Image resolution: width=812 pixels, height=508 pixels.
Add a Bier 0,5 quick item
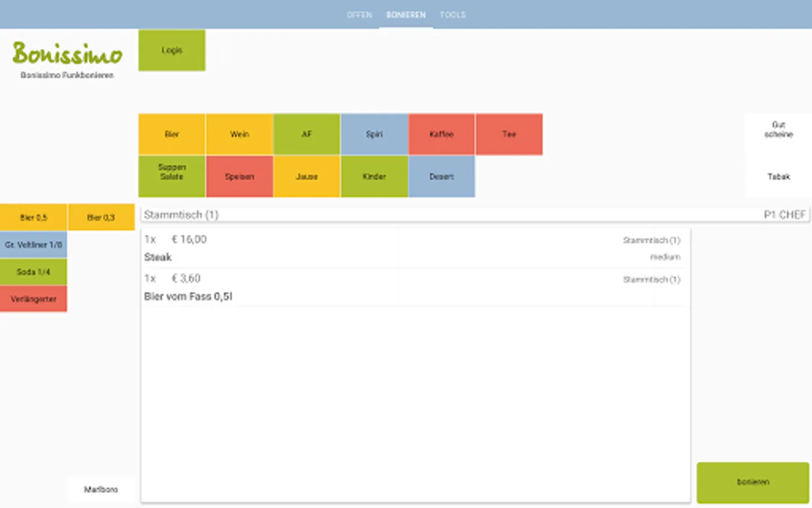click(x=33, y=217)
